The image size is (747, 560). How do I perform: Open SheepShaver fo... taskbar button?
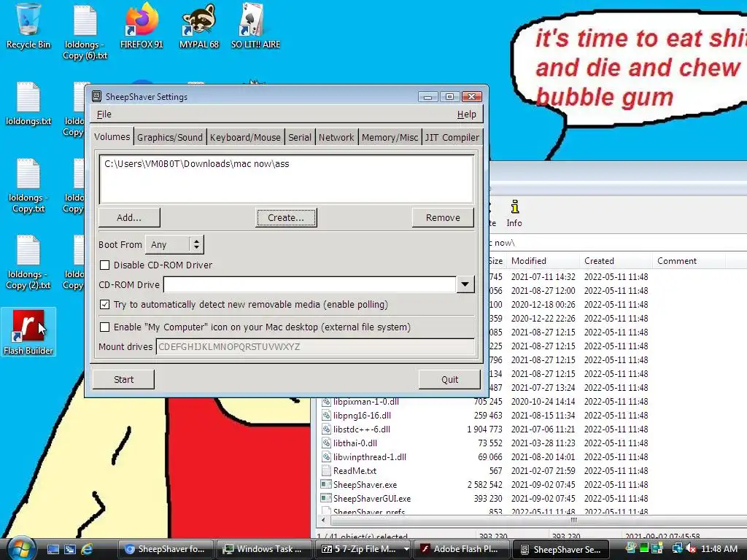[166, 549]
